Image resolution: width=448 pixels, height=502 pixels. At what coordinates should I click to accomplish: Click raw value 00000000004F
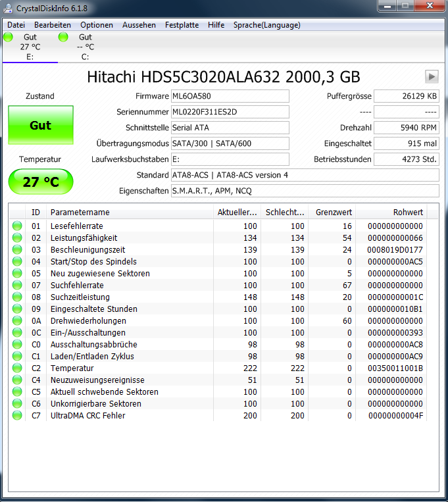pyautogui.click(x=395, y=416)
